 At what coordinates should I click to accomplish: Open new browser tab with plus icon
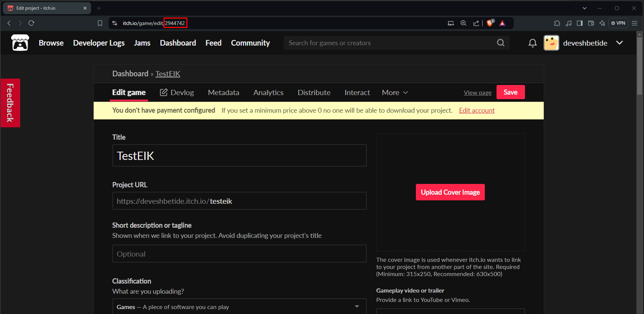(99, 8)
